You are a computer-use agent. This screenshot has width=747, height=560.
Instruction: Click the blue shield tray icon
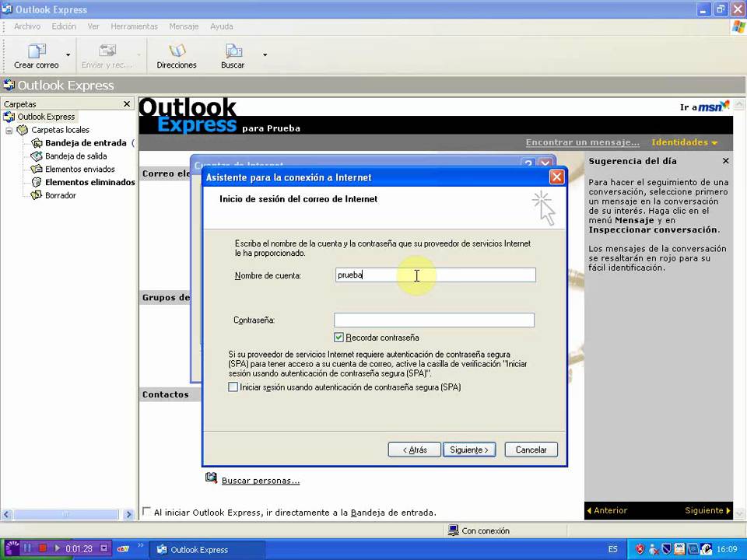coord(667,549)
